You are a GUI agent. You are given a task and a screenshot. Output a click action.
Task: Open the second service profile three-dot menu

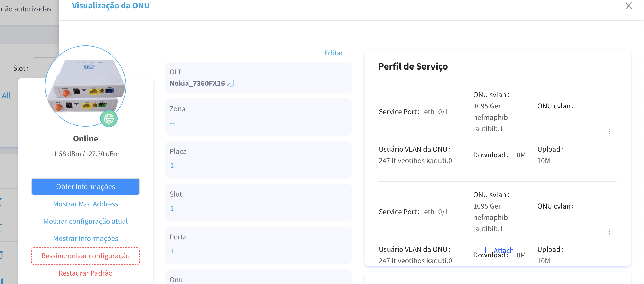coord(609,232)
